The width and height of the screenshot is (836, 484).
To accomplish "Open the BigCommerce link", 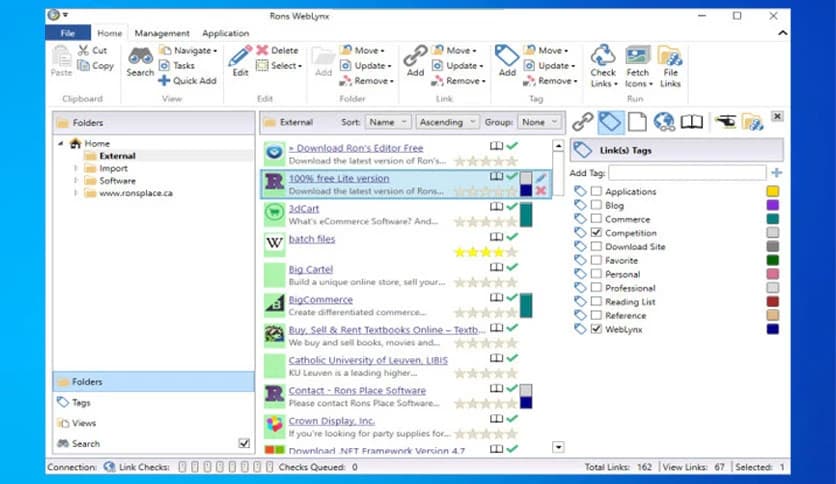I will (x=320, y=300).
